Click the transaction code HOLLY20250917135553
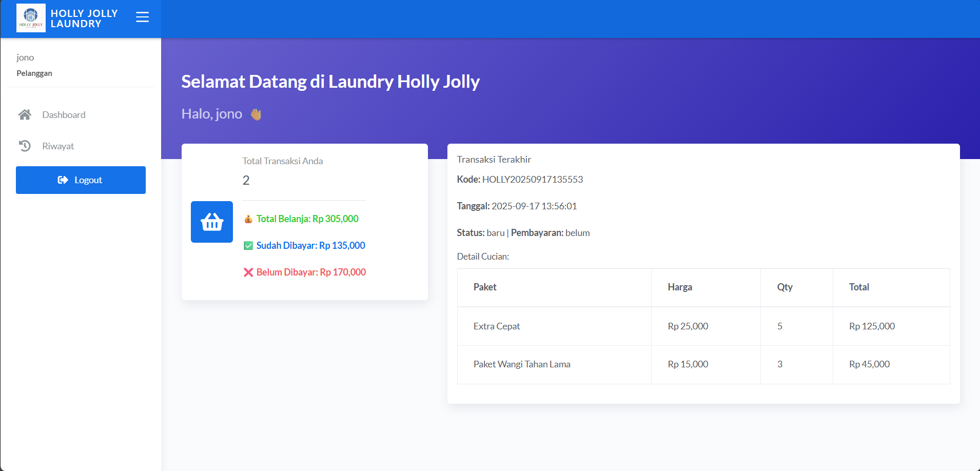 (532, 180)
